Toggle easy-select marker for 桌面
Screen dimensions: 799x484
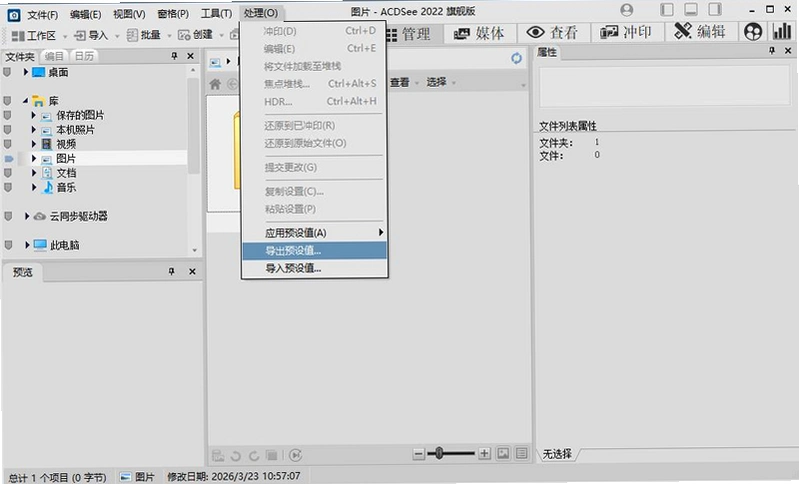(7, 72)
